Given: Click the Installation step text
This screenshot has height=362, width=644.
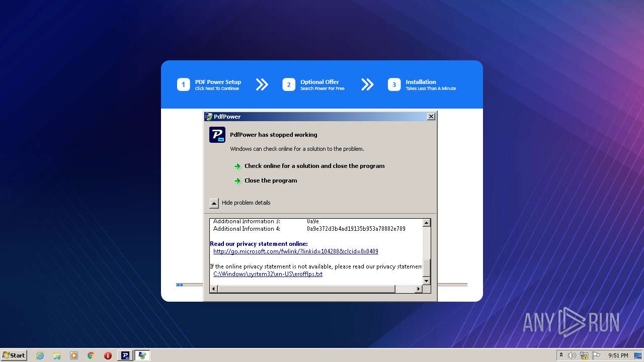Looking at the screenshot, I should 431,84.
